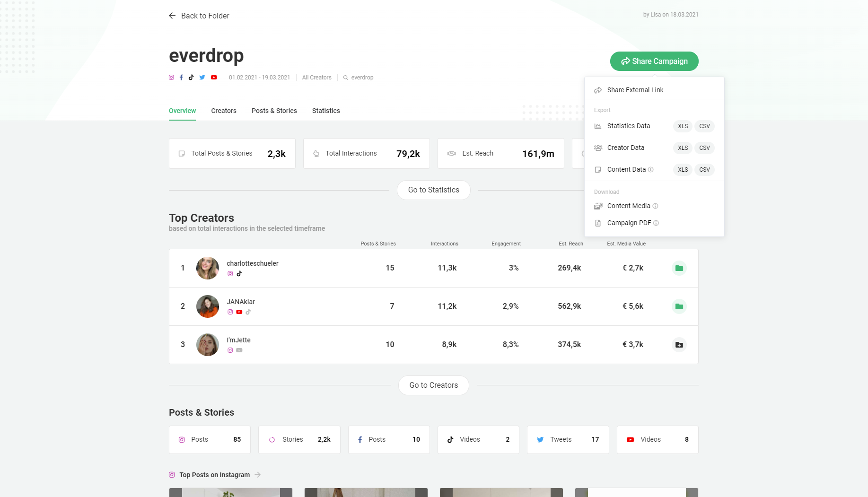868x497 pixels.
Task: Click Total Posts & Stories card
Action: [232, 154]
